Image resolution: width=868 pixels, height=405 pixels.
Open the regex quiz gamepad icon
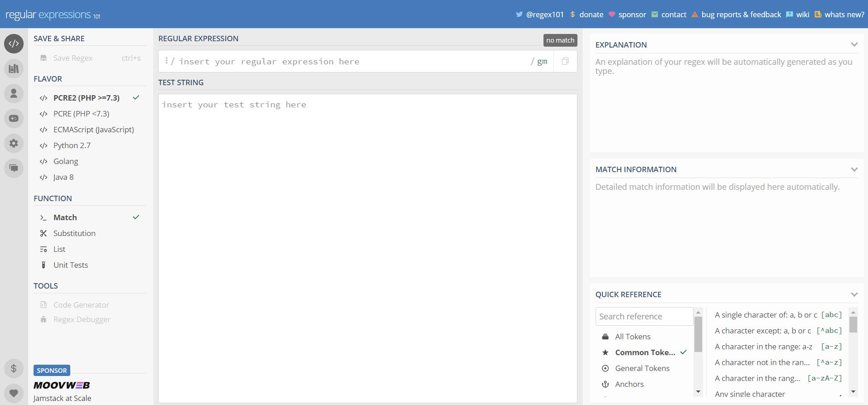(14, 118)
